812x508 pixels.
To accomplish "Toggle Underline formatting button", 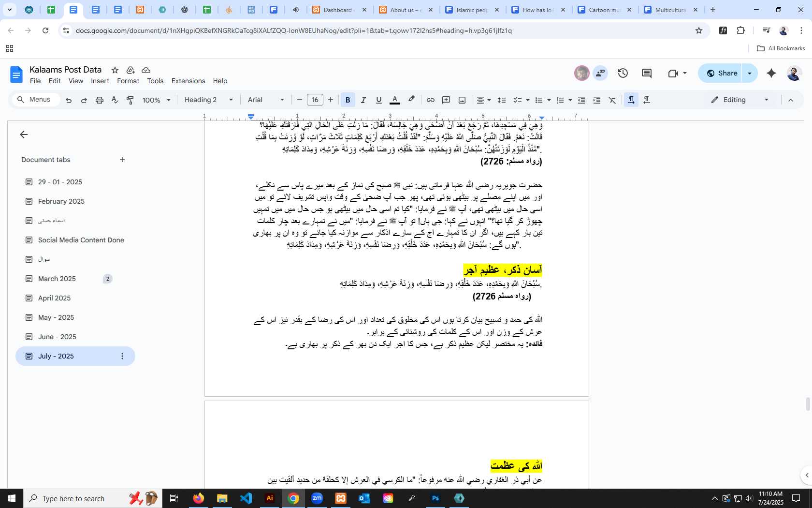I will click(379, 100).
